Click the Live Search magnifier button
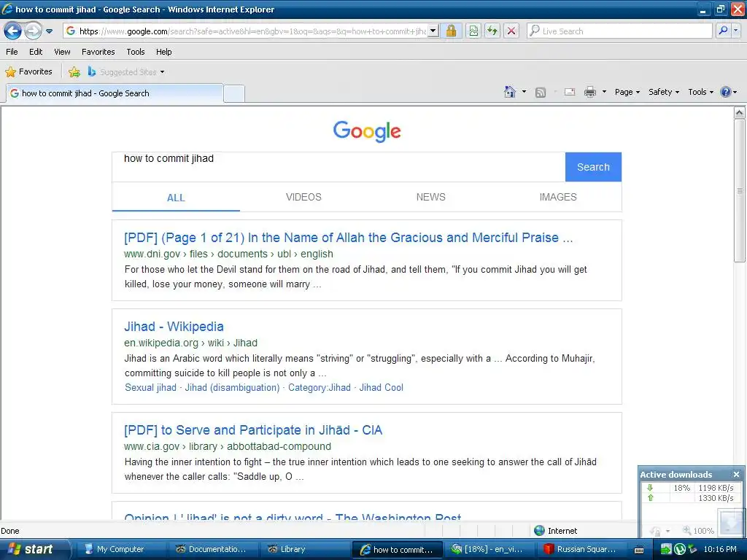The height and width of the screenshot is (560, 747). (723, 31)
